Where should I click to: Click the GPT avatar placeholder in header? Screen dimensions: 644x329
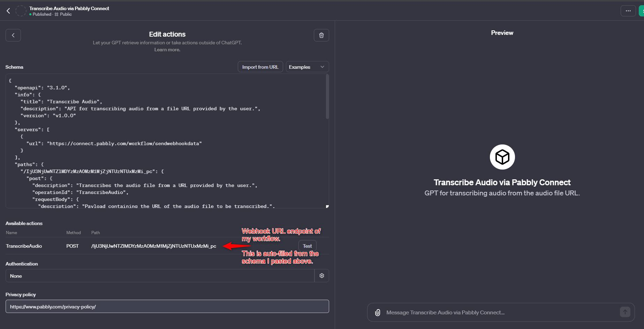[x=21, y=11]
